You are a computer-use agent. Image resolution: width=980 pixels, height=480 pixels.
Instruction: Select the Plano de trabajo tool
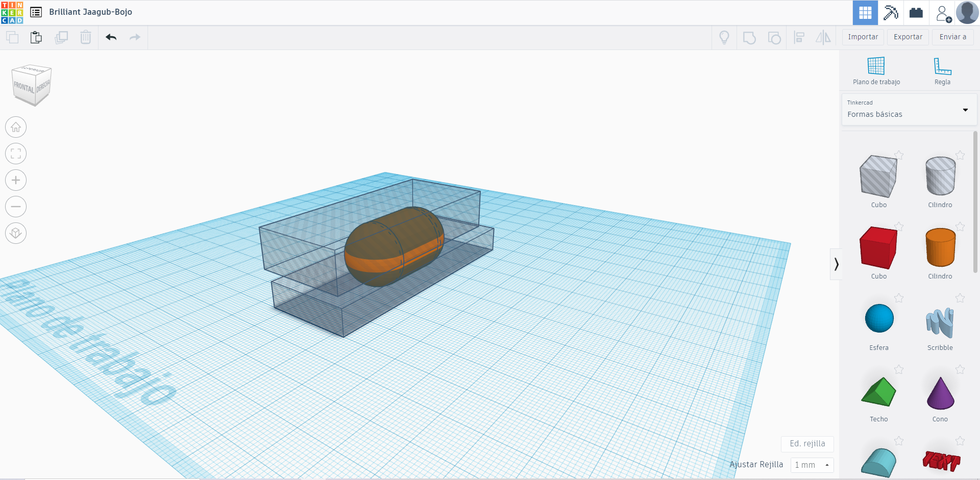[876, 71]
